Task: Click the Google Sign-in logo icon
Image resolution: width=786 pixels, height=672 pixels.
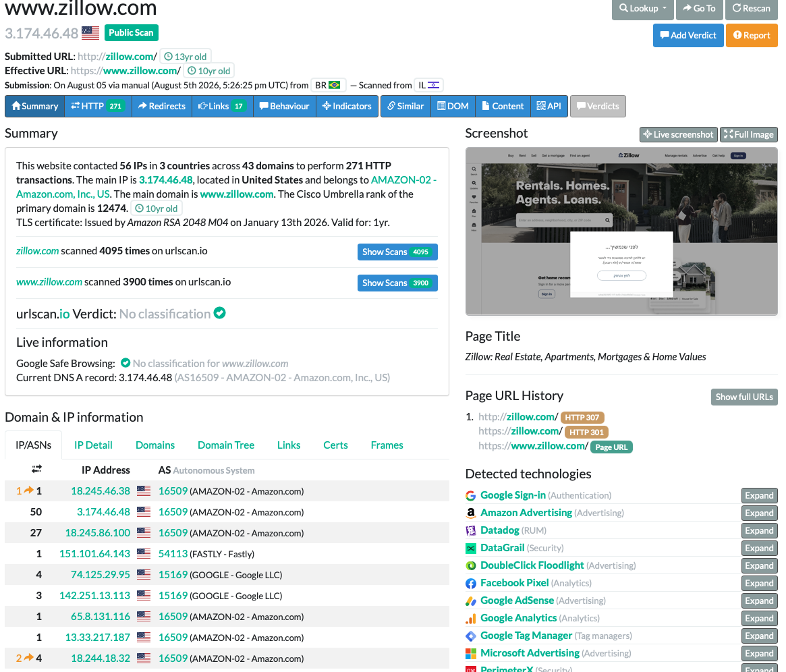Action: pyautogui.click(x=471, y=496)
